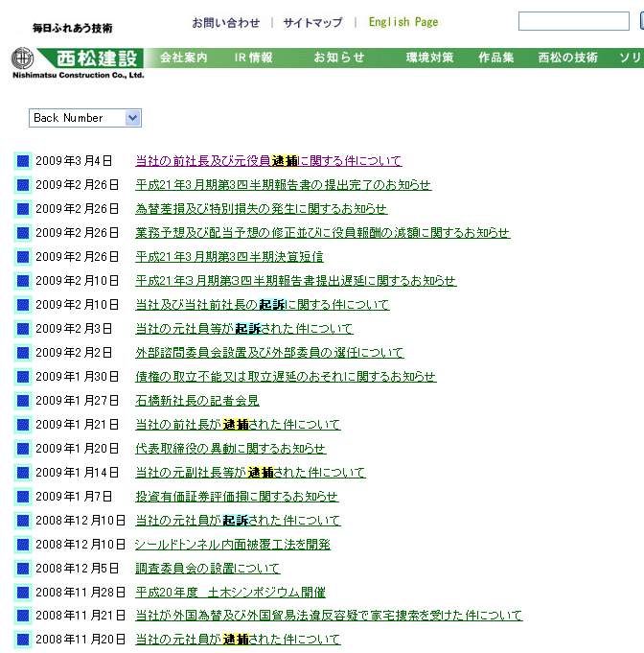
Task: Open the IR情報 menu
Action: click(253, 58)
